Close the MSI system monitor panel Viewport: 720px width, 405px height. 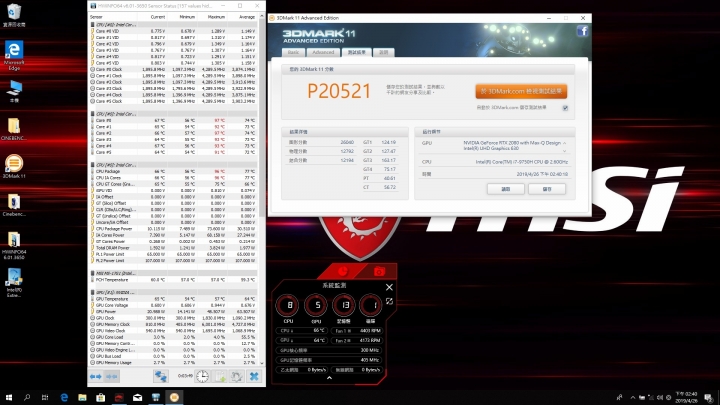pos(389,287)
